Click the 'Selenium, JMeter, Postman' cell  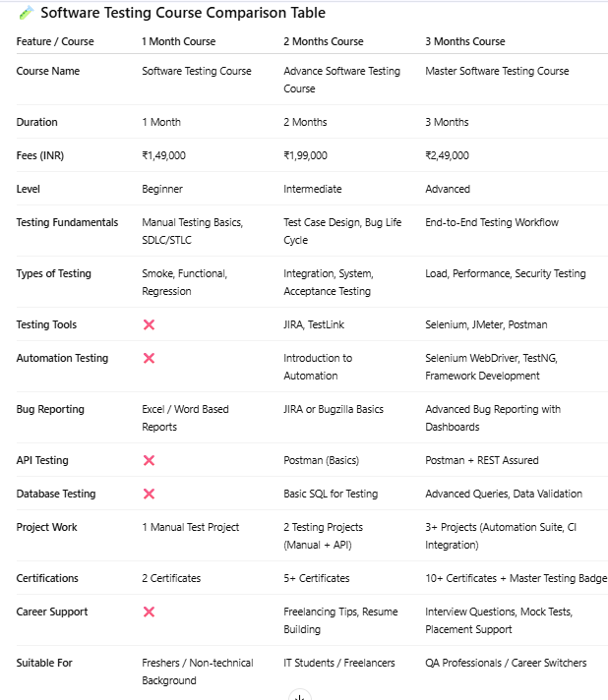coord(486,324)
